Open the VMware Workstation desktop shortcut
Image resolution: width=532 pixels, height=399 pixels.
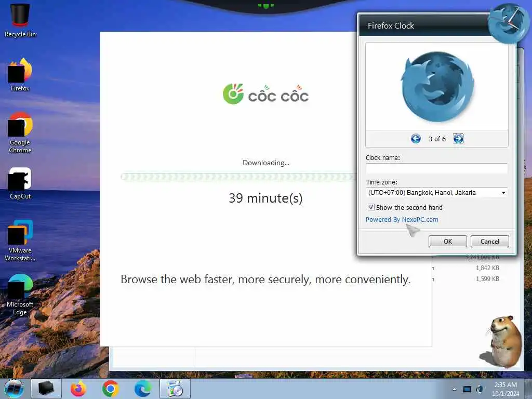click(20, 240)
